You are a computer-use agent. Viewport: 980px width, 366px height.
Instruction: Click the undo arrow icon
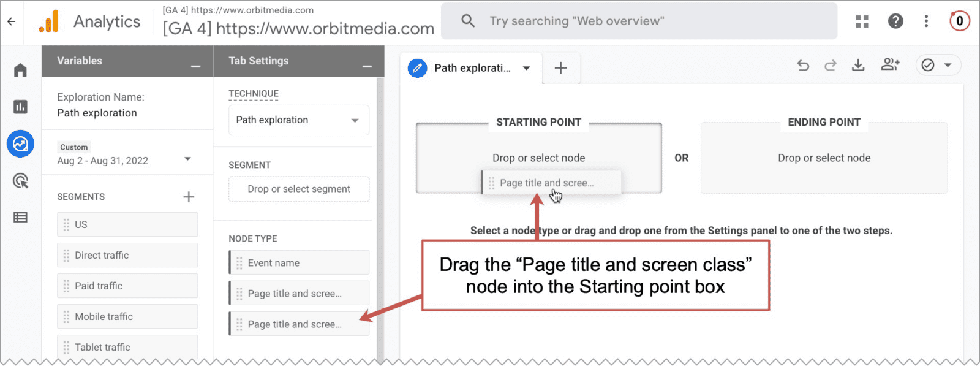click(803, 65)
